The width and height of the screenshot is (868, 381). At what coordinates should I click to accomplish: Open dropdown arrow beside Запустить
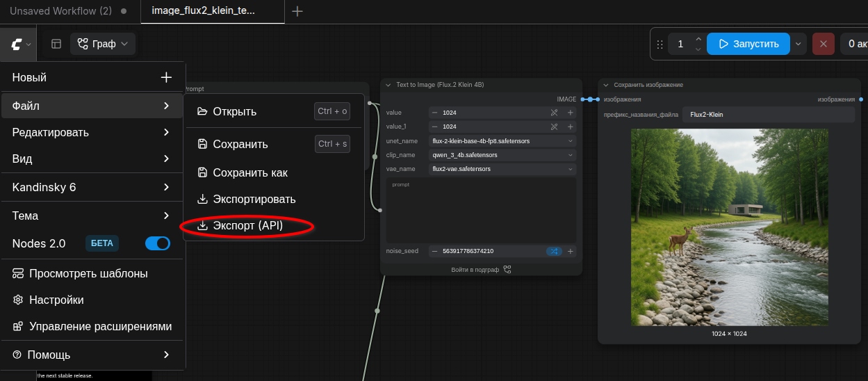[798, 44]
